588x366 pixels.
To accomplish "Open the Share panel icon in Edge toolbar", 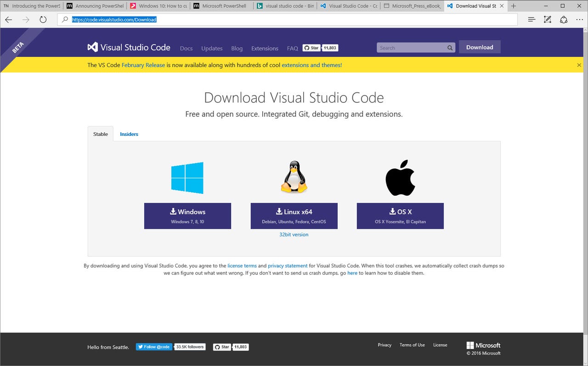I will tap(563, 19).
